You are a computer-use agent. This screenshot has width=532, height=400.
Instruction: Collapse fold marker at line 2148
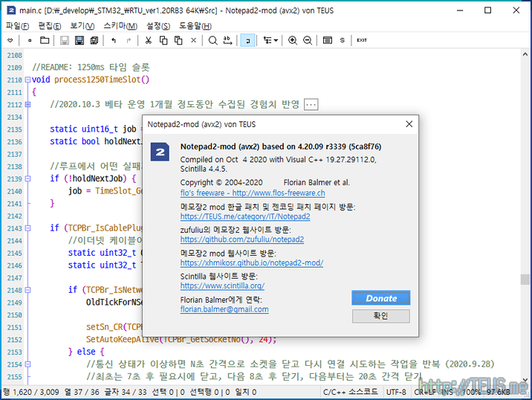coord(27,290)
